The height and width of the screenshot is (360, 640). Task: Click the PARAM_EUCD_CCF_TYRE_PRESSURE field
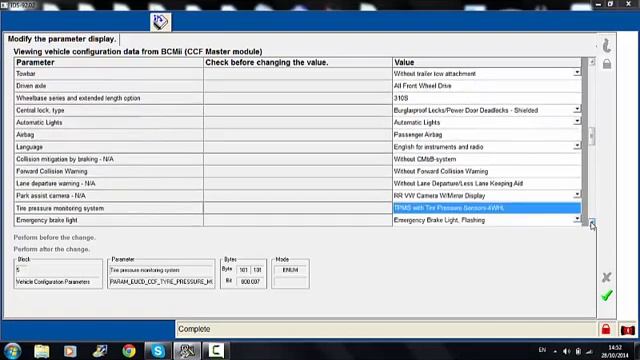(161, 282)
